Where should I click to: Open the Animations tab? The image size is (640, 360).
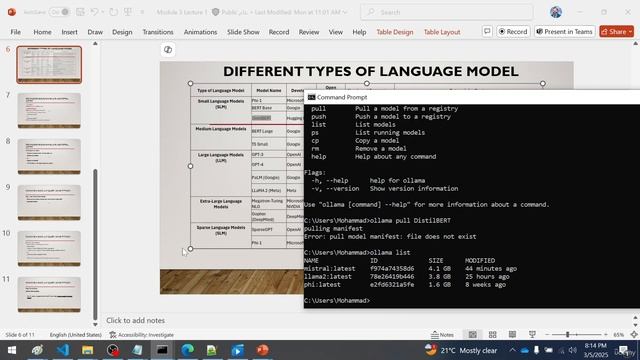pos(200,32)
